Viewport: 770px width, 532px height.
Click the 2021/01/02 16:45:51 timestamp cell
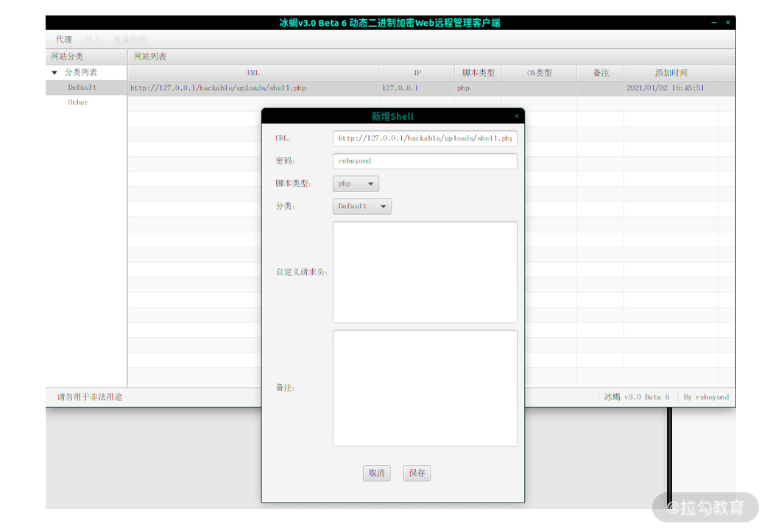click(x=671, y=88)
